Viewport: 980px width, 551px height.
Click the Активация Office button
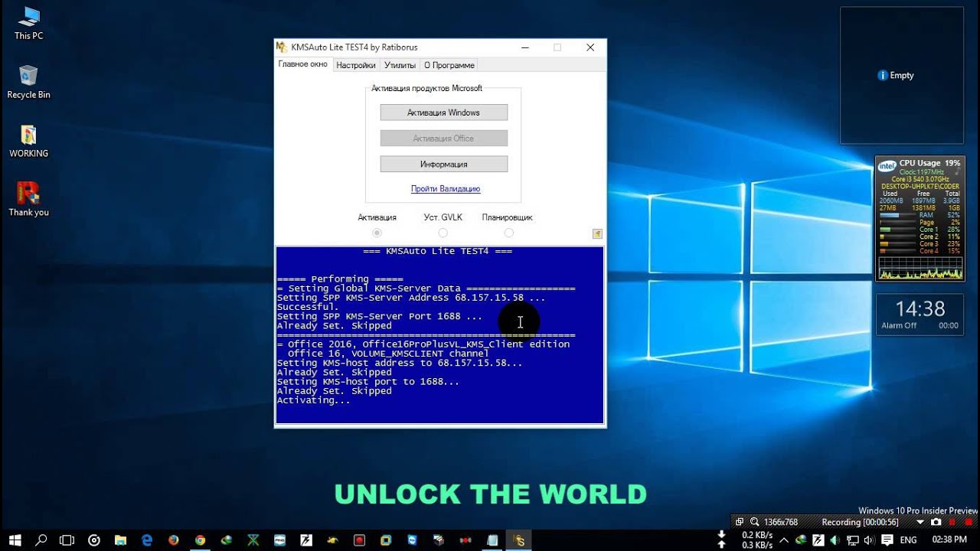444,139
